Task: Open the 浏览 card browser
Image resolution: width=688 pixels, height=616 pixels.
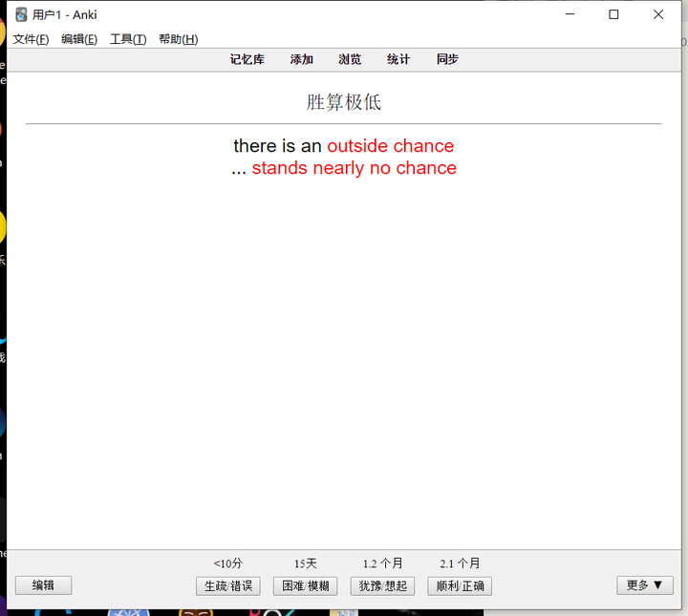Action: [350, 59]
